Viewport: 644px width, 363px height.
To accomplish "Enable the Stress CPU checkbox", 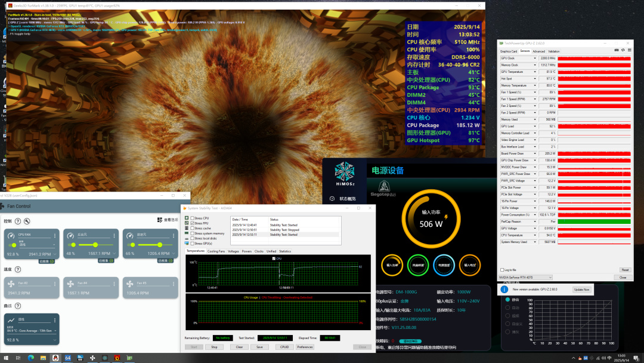I will [x=192, y=219].
